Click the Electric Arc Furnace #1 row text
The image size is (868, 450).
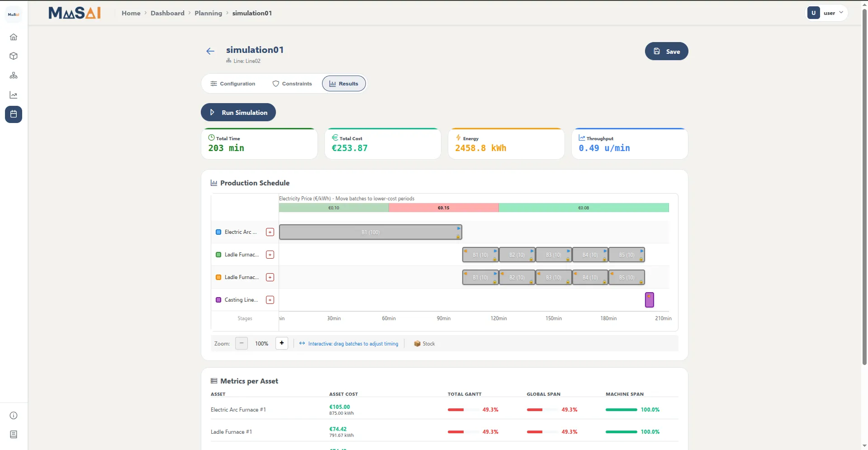click(x=238, y=410)
